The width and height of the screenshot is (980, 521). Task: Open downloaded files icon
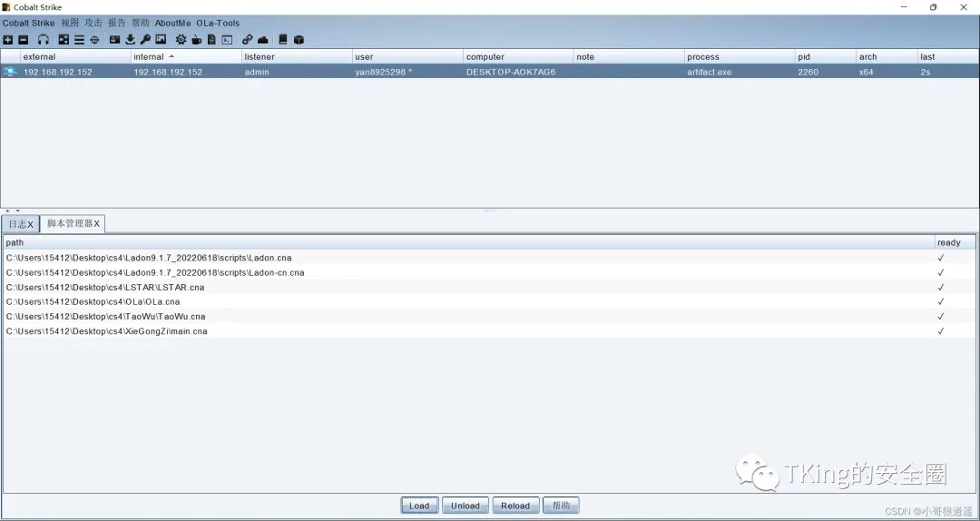pyautogui.click(x=130, y=40)
